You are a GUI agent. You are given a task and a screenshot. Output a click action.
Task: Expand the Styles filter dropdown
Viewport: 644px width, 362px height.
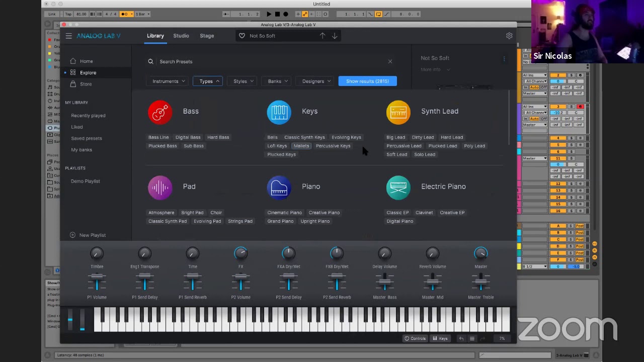coord(243,81)
